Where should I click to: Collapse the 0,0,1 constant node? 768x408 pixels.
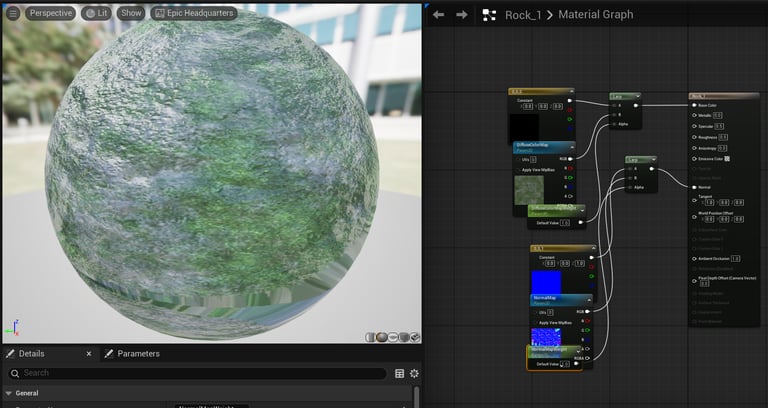click(593, 248)
